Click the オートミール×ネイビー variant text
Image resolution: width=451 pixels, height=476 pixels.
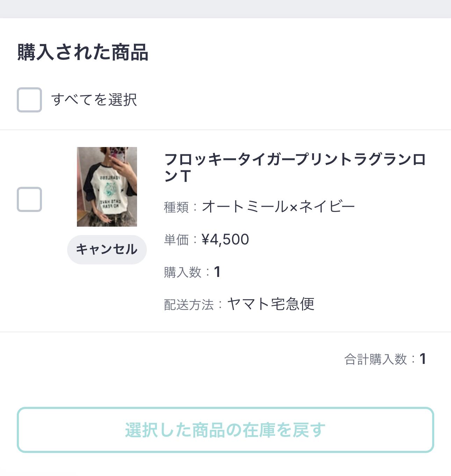pyautogui.click(x=278, y=207)
